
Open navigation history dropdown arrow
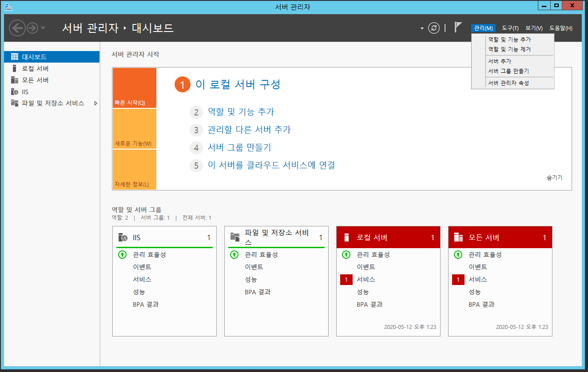tap(43, 28)
